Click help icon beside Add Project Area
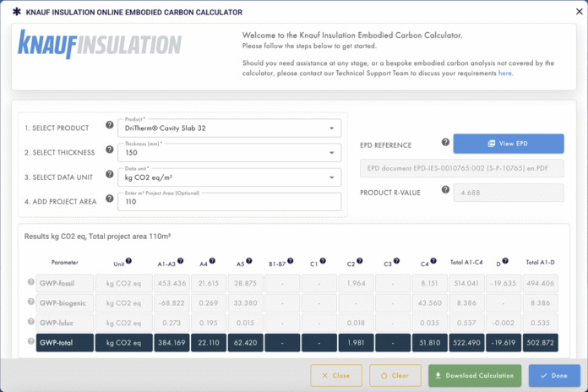 point(110,199)
